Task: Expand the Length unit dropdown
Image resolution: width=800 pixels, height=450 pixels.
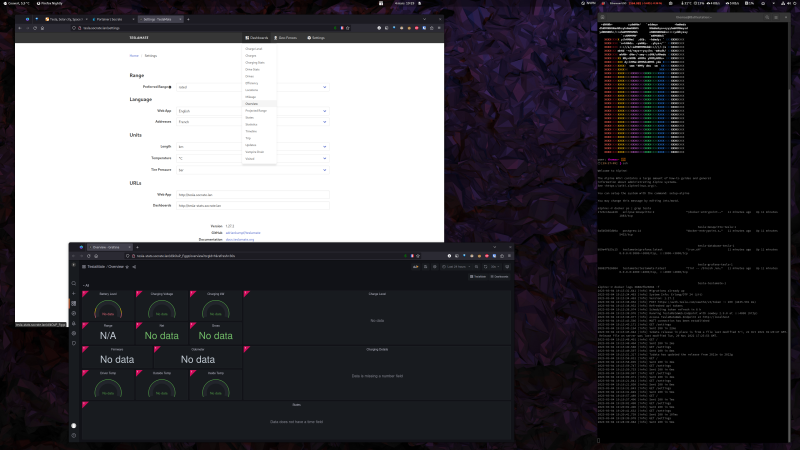Action: point(252,146)
